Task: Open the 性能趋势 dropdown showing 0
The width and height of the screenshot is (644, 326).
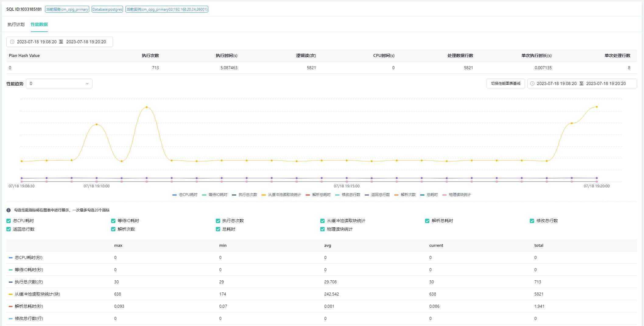Action: tap(59, 83)
